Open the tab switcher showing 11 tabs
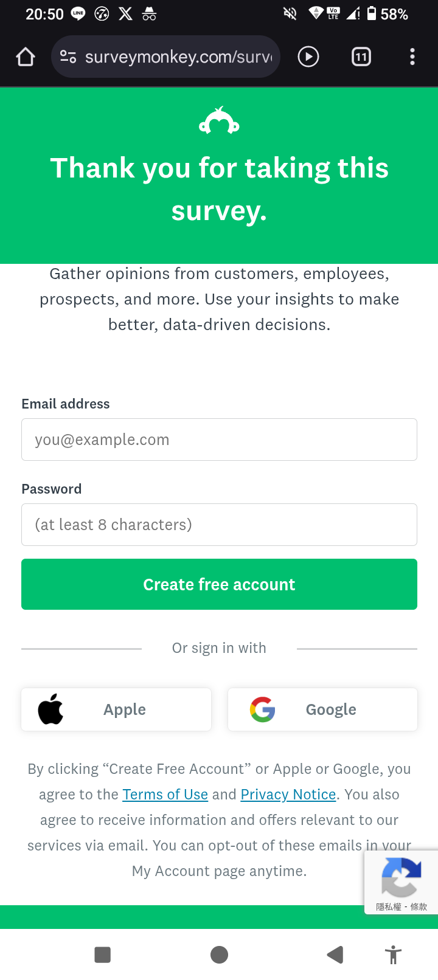Image resolution: width=438 pixels, height=980 pixels. tap(361, 57)
